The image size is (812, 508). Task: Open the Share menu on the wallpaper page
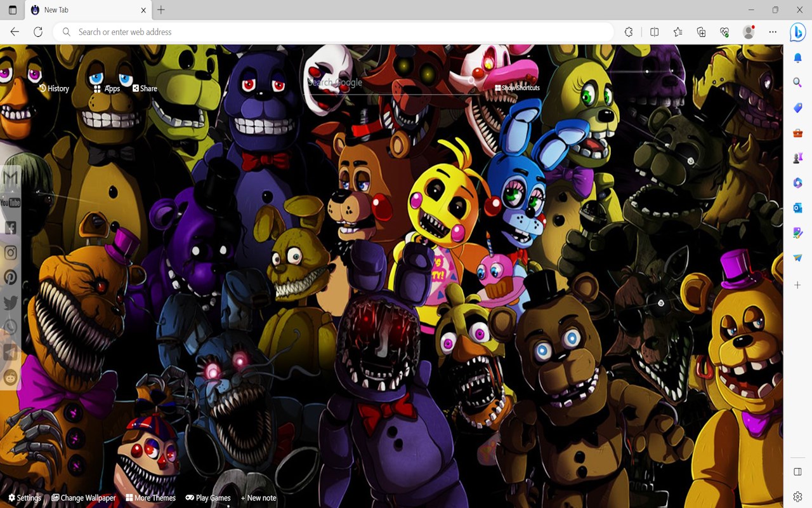click(145, 88)
